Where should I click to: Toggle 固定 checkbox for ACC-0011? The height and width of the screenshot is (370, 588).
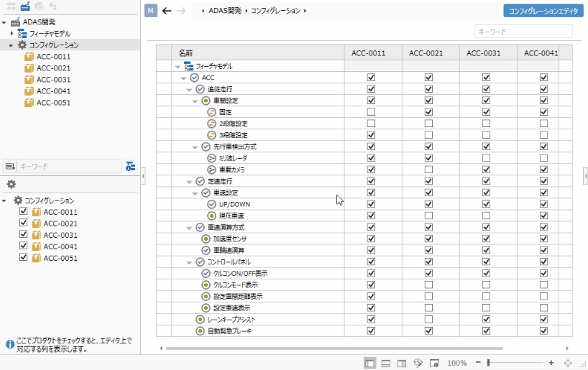tap(371, 111)
